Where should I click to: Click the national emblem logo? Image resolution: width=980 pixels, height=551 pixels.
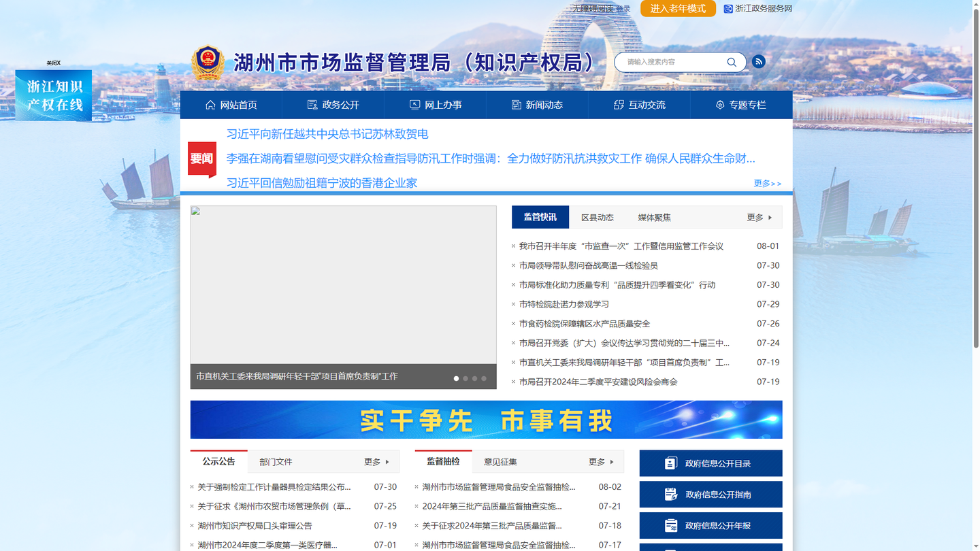(x=208, y=63)
